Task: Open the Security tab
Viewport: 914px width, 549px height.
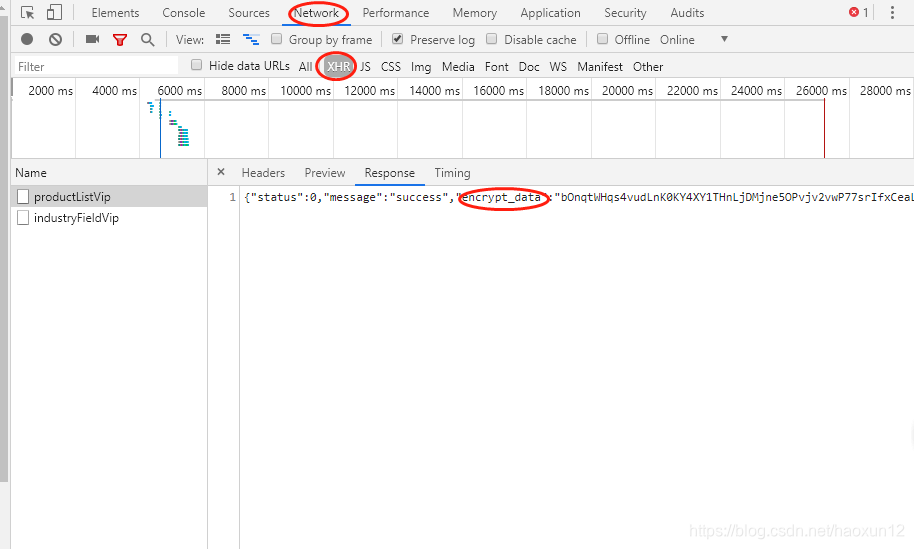Action: point(625,13)
